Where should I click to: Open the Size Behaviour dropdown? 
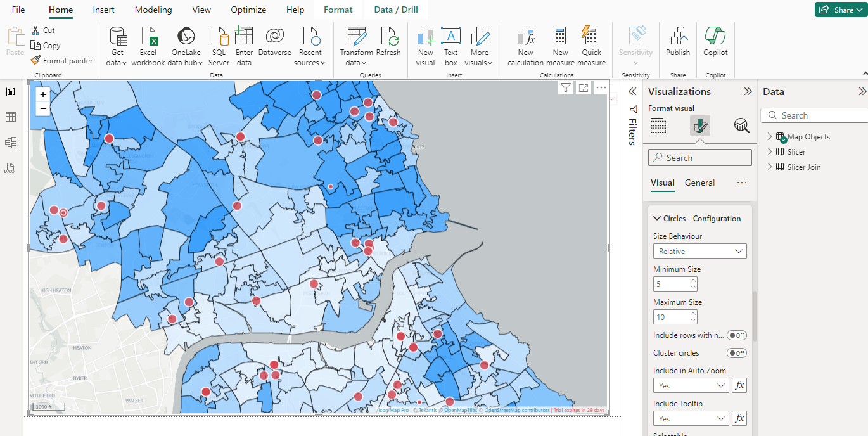click(699, 252)
